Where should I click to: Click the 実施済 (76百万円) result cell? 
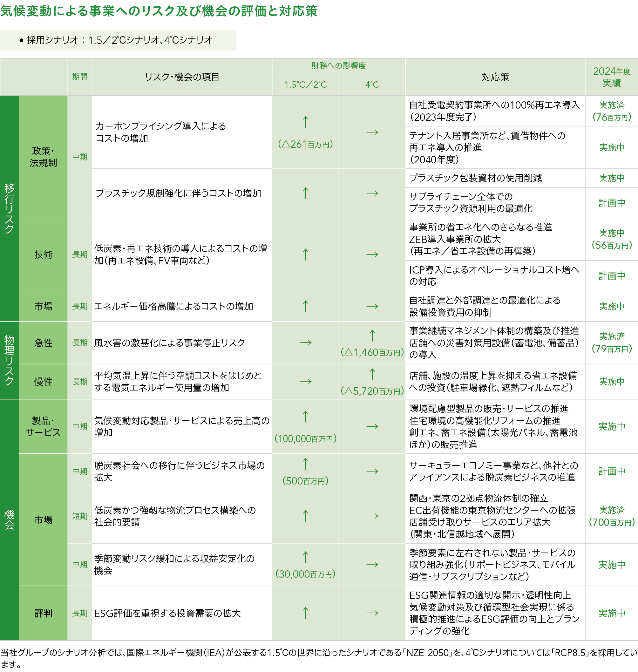pyautogui.click(x=612, y=111)
